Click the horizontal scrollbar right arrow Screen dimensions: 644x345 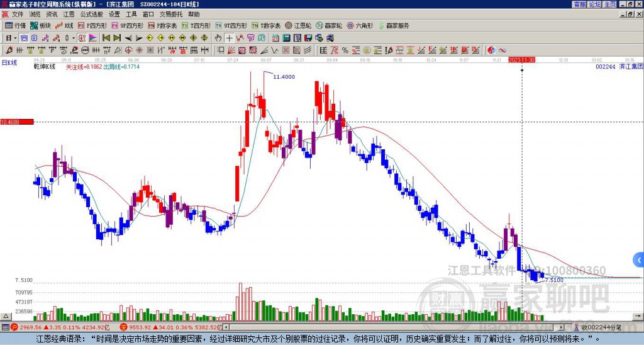562,327
